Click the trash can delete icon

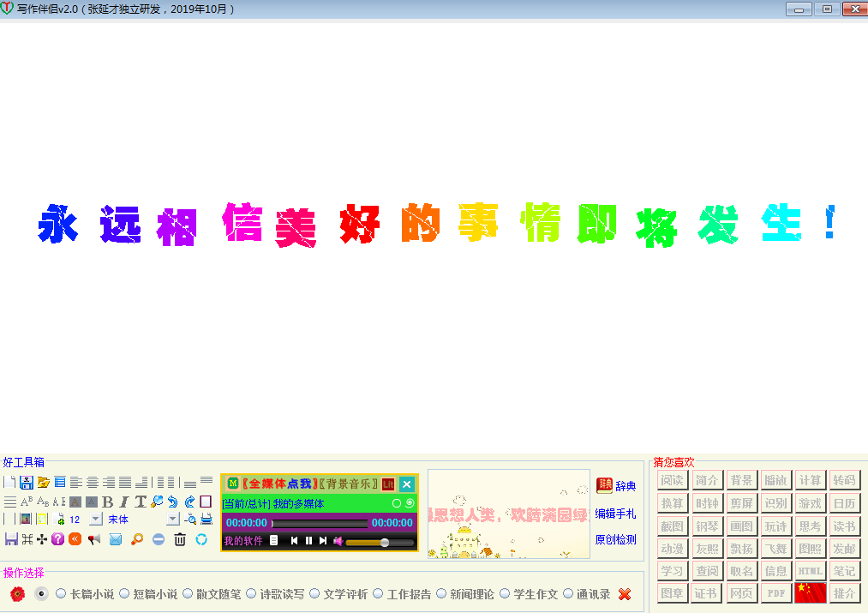[x=180, y=539]
